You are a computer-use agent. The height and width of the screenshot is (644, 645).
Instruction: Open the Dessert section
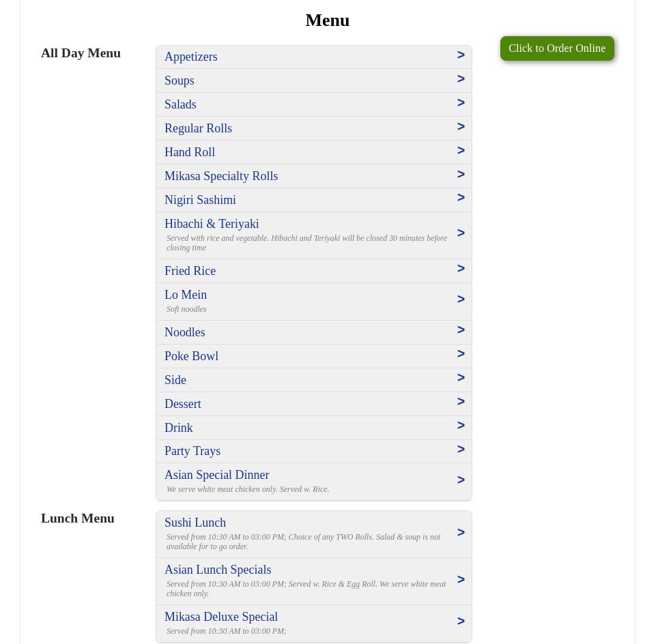182,404
